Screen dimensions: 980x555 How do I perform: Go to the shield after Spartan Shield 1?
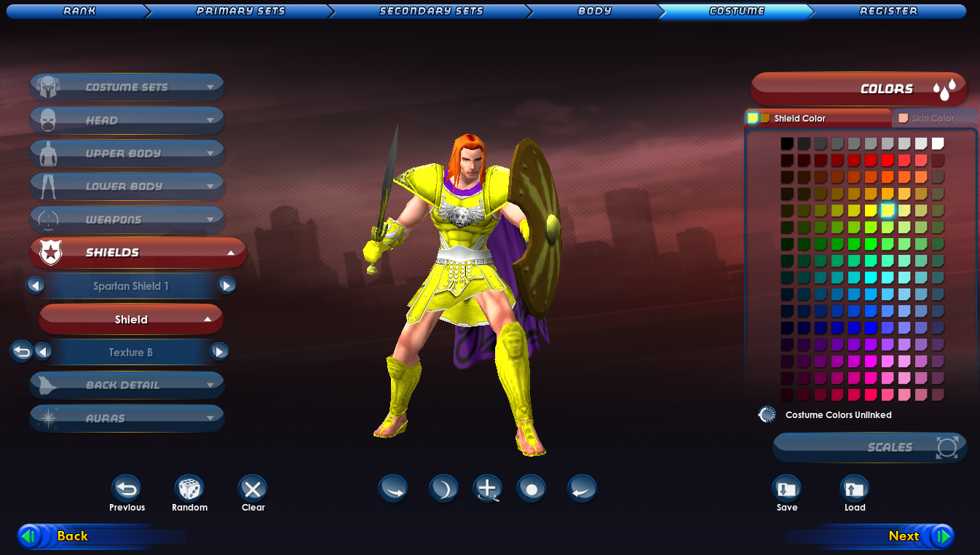tap(227, 286)
